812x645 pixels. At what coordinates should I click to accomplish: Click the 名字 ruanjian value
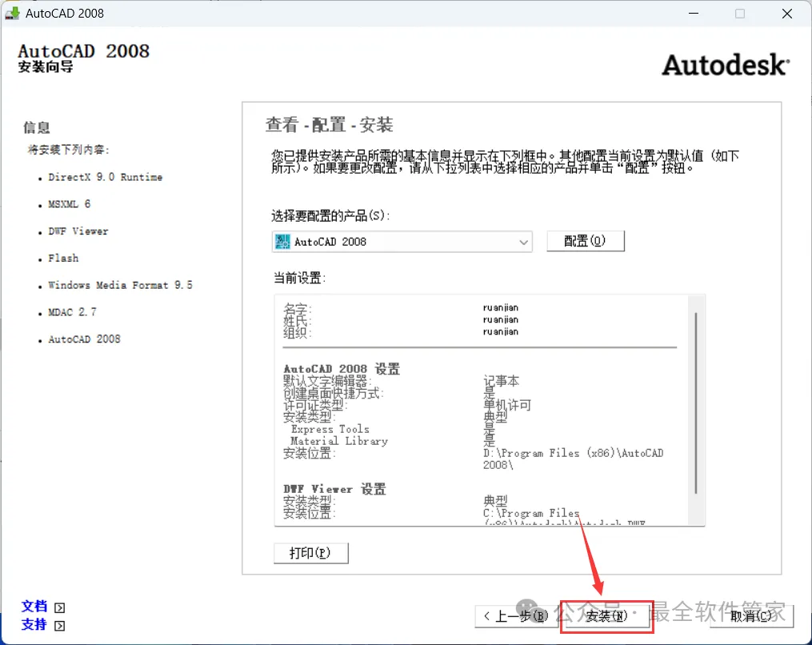coord(500,308)
